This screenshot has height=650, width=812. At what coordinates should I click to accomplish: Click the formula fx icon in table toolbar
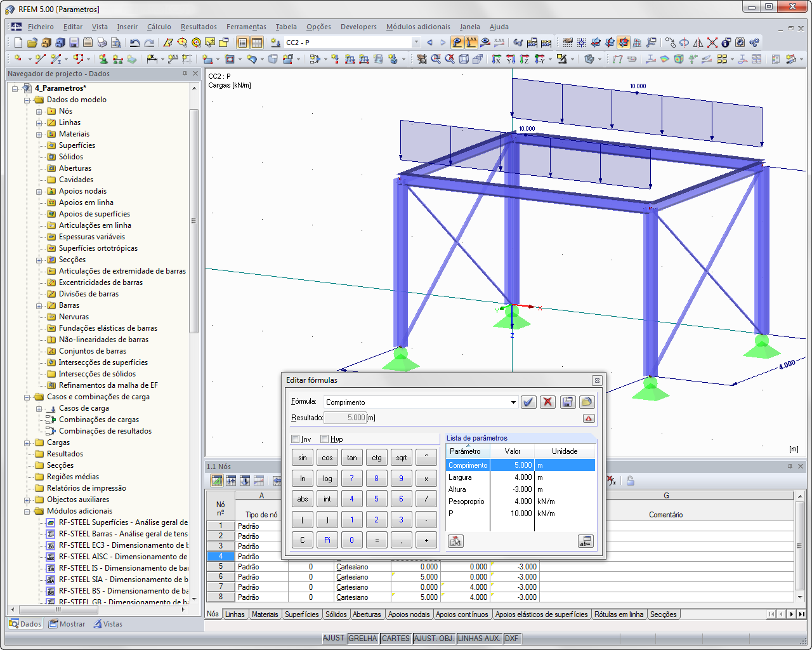tap(611, 481)
